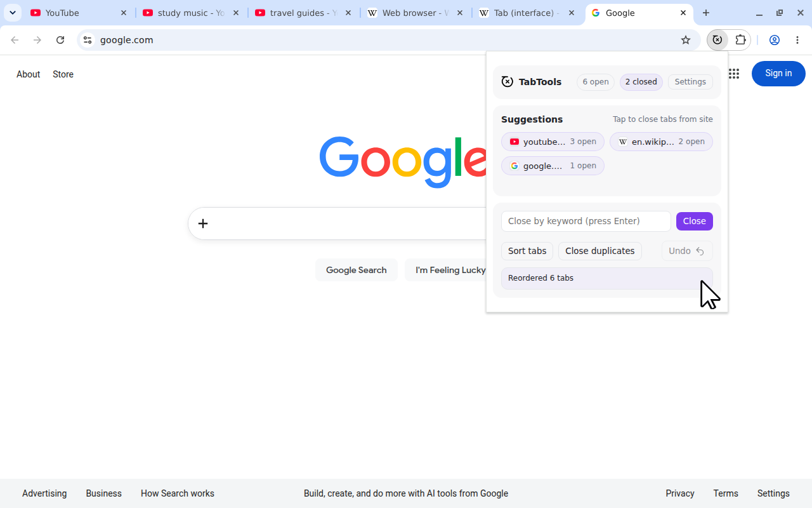812x508 pixels.
Task: Close youtube tabs via suggestion chip
Action: coord(553,142)
